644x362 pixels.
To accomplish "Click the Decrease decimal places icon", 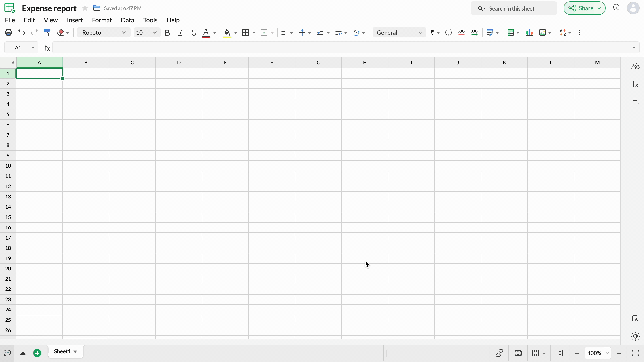I will 462,32.
